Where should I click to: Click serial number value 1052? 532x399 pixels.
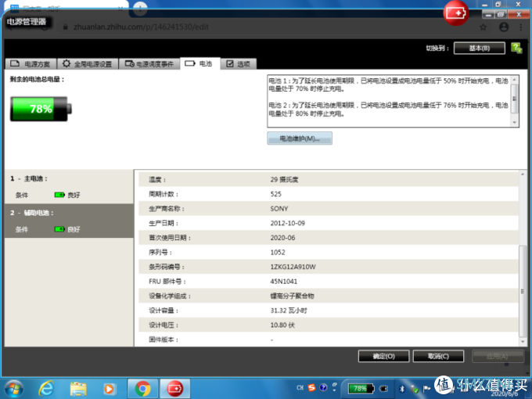pyautogui.click(x=278, y=253)
